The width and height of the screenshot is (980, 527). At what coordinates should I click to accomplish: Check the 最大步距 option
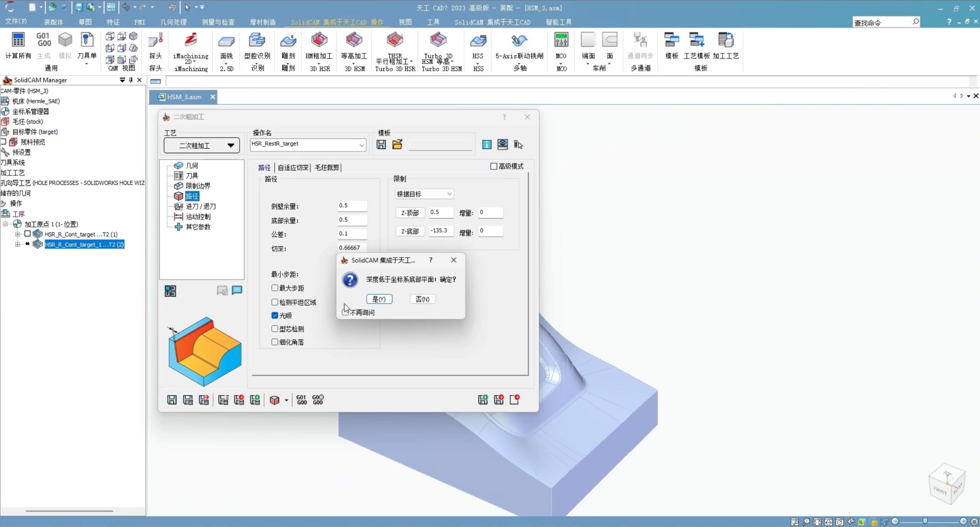[274, 288]
